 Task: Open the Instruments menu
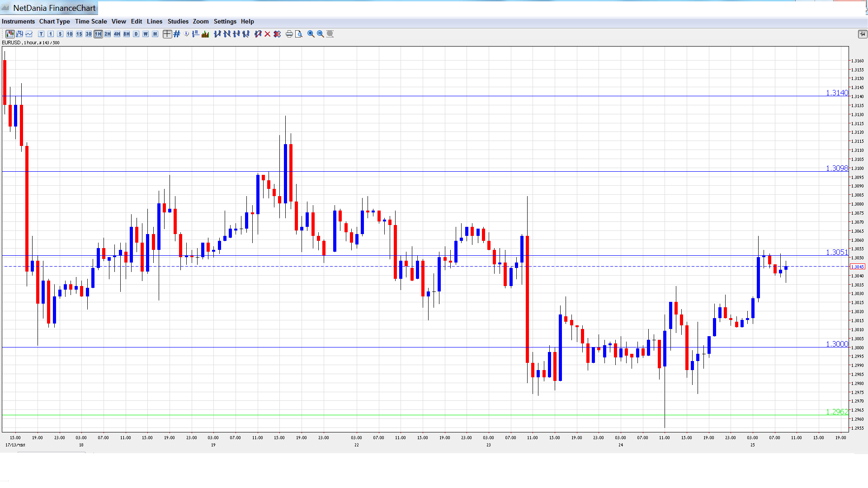click(x=18, y=21)
